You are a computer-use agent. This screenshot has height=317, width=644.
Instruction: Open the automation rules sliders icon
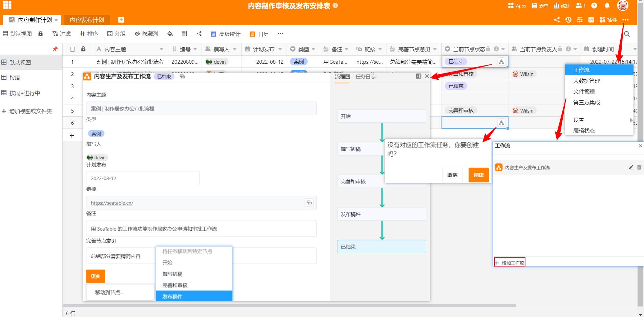pos(580,20)
